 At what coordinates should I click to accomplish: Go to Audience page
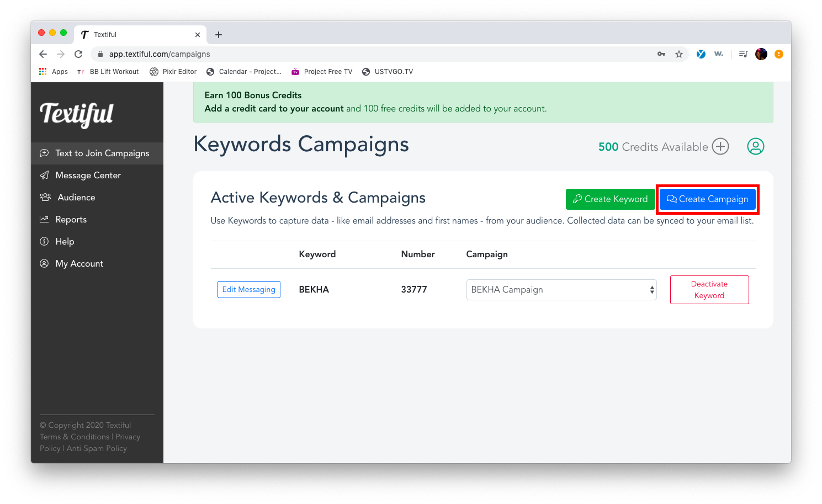pos(97,197)
